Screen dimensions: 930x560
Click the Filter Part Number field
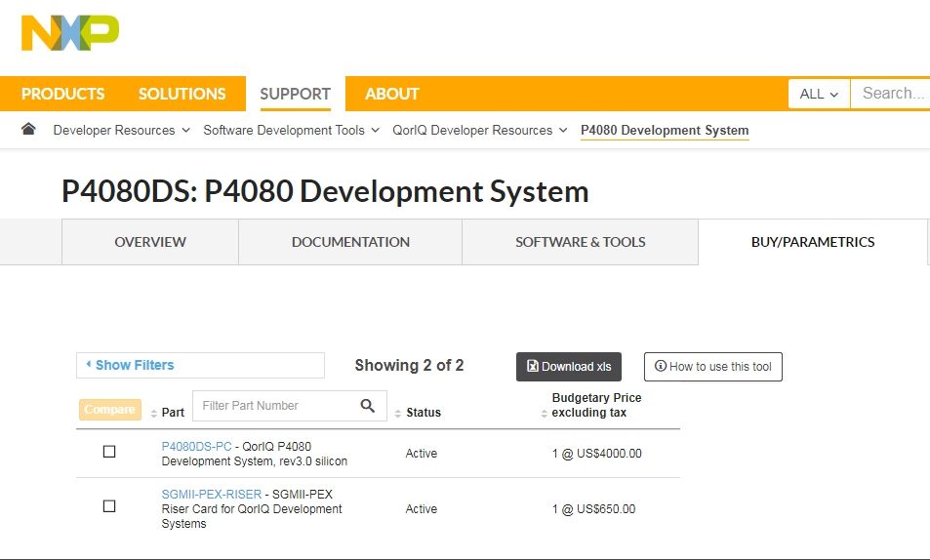pyautogui.click(x=290, y=406)
